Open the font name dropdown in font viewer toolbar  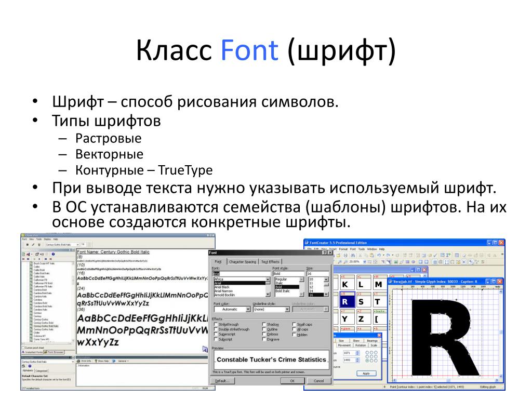[x=78, y=244]
